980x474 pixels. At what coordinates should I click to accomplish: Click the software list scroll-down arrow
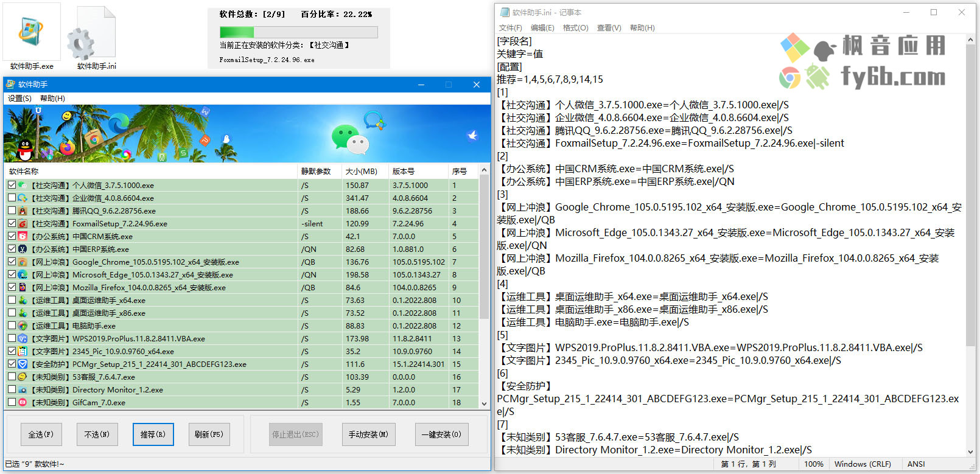pyautogui.click(x=484, y=403)
